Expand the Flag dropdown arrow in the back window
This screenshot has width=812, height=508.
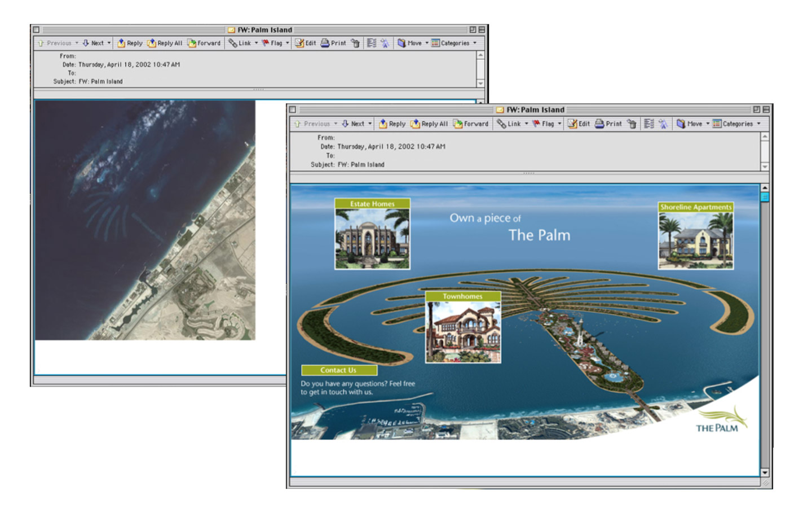[x=287, y=43]
